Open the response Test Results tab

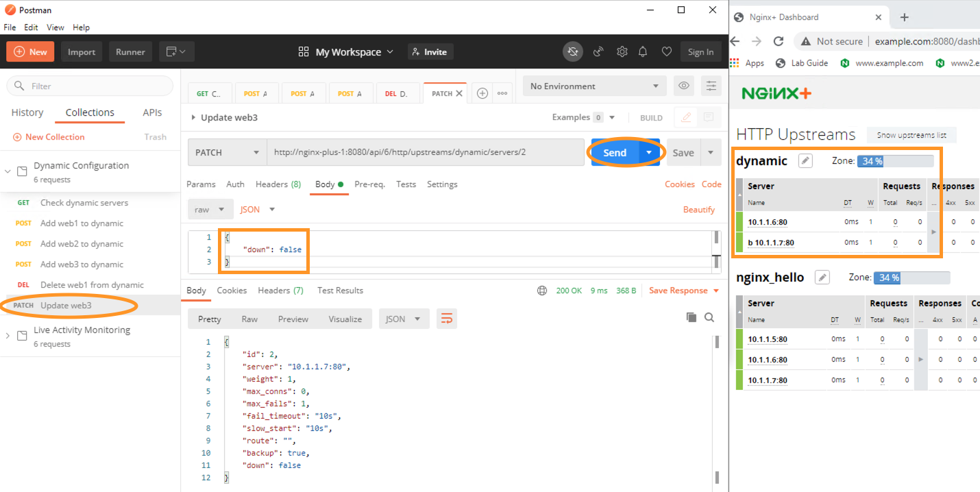340,291
